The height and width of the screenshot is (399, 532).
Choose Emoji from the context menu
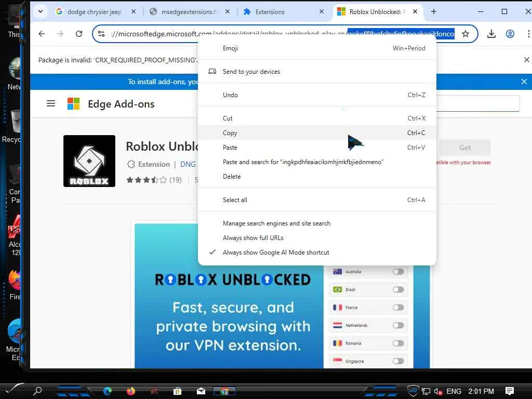317,48
